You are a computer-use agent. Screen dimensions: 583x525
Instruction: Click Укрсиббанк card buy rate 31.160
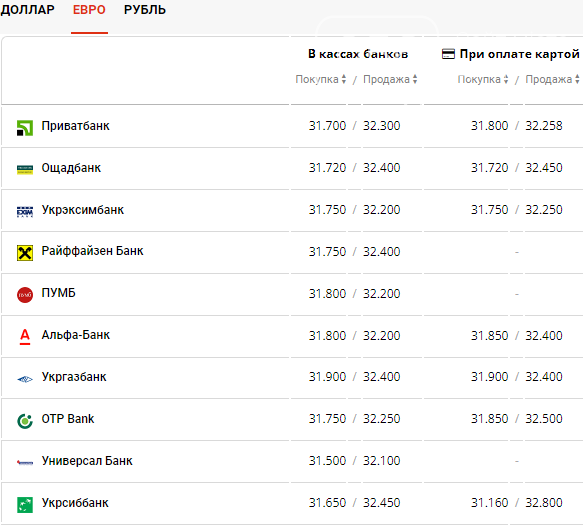pos(489,503)
